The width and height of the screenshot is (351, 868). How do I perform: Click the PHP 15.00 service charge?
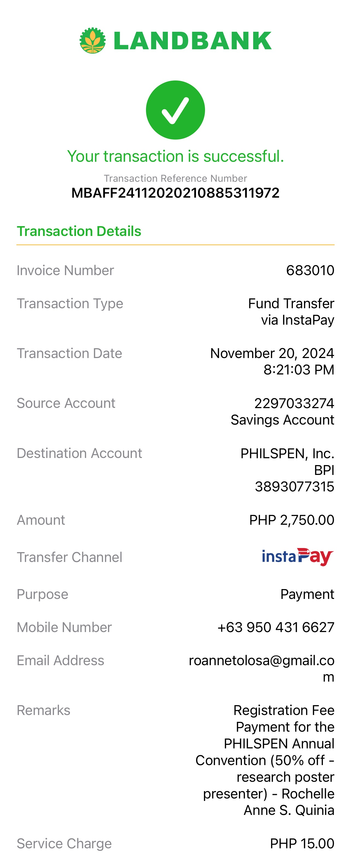pos(302,843)
